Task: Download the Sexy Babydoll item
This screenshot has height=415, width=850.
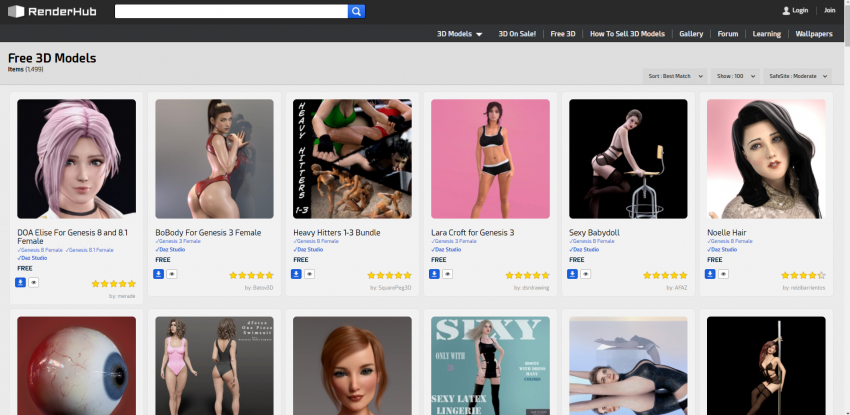Action: (572, 274)
